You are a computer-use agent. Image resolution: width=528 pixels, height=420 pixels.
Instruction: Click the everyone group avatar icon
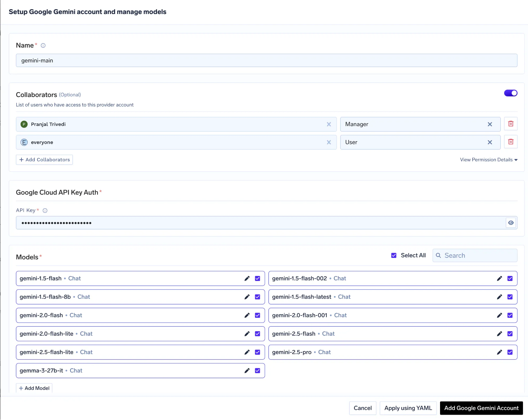tap(24, 142)
